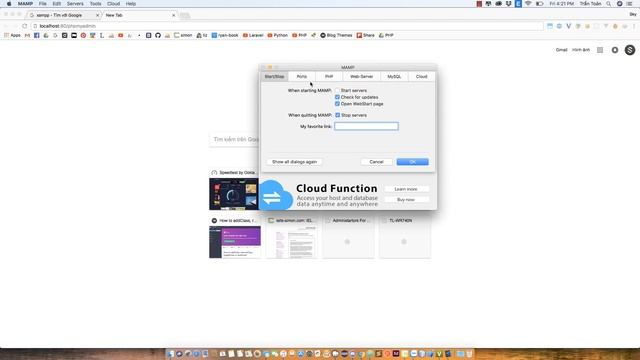Open the Notification Center icon

(630, 4)
